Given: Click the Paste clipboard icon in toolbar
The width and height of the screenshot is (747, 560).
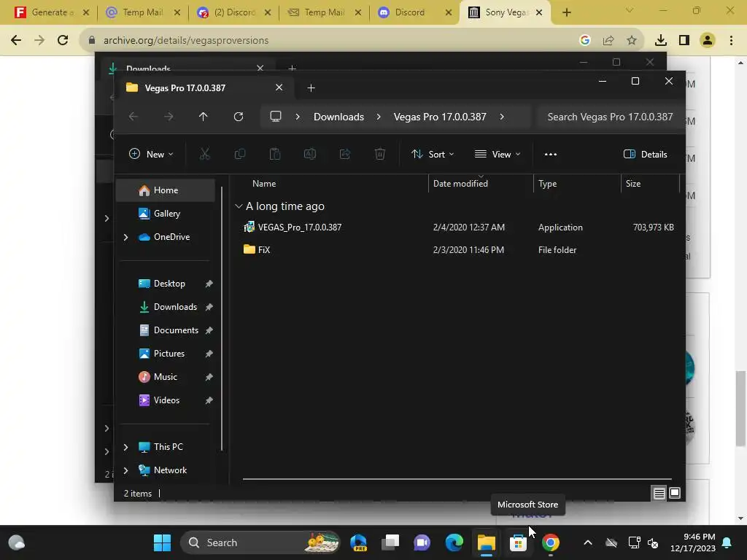Looking at the screenshot, I should click(x=275, y=154).
